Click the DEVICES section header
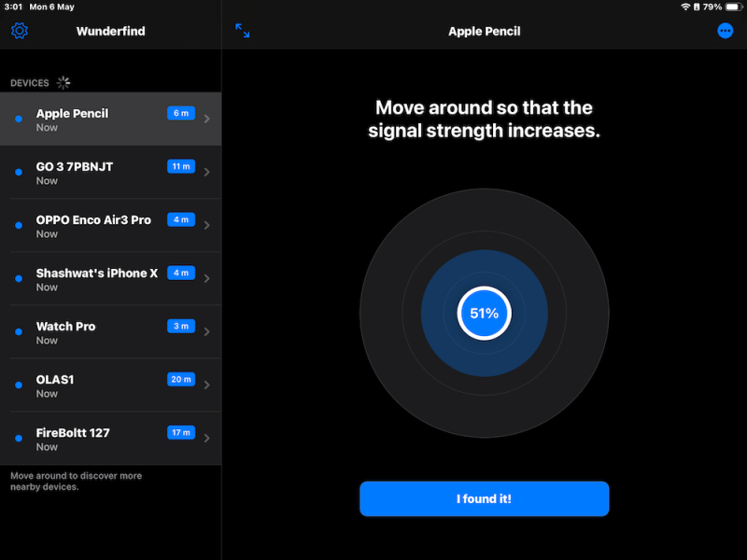Screen dimensions: 747x560 click(30, 83)
